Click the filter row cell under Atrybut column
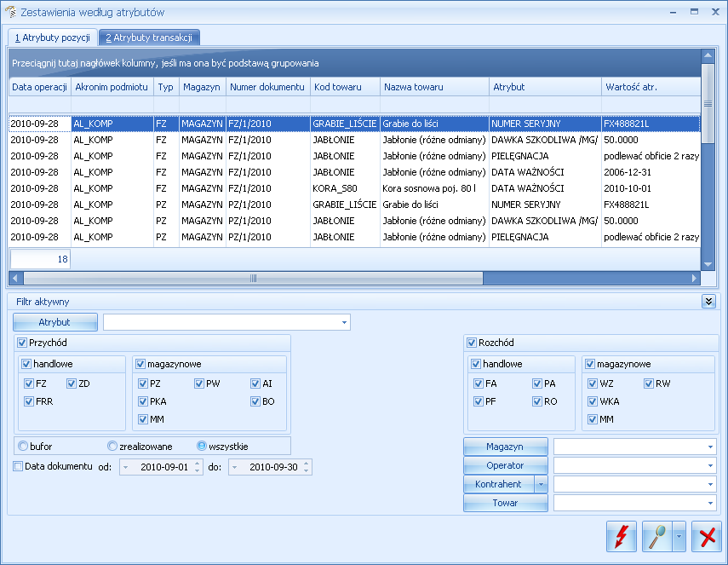Image resolution: width=728 pixels, height=565 pixels. [x=545, y=104]
